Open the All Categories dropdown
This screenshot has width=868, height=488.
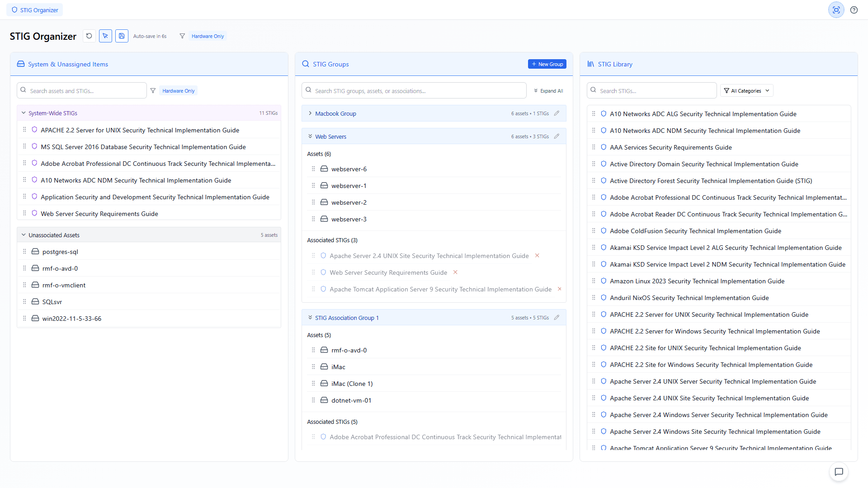[746, 91]
